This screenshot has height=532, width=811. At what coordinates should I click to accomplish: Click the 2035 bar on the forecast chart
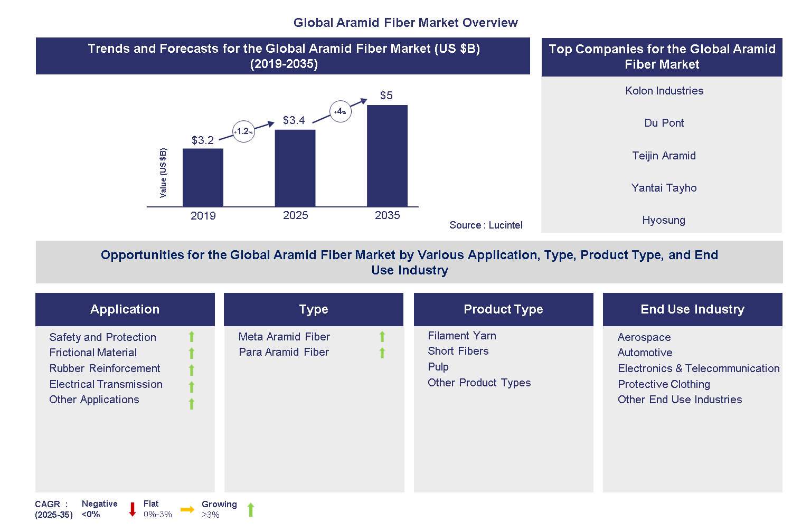388,156
